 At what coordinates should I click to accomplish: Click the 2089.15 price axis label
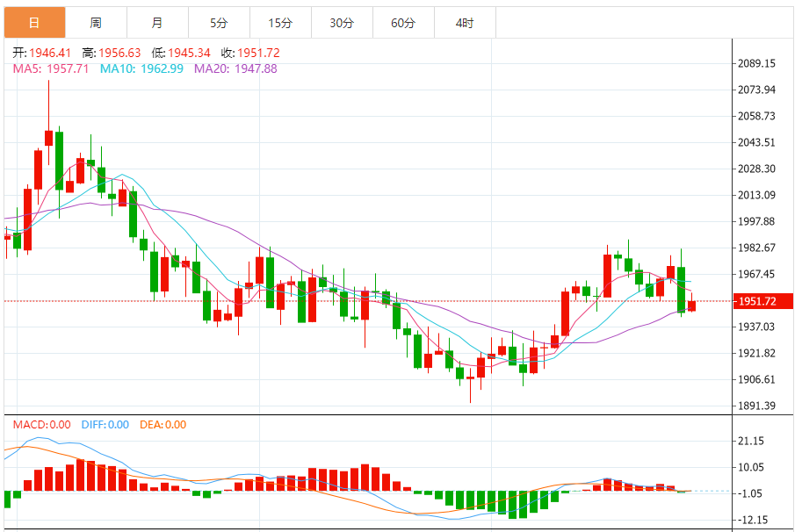(x=756, y=63)
